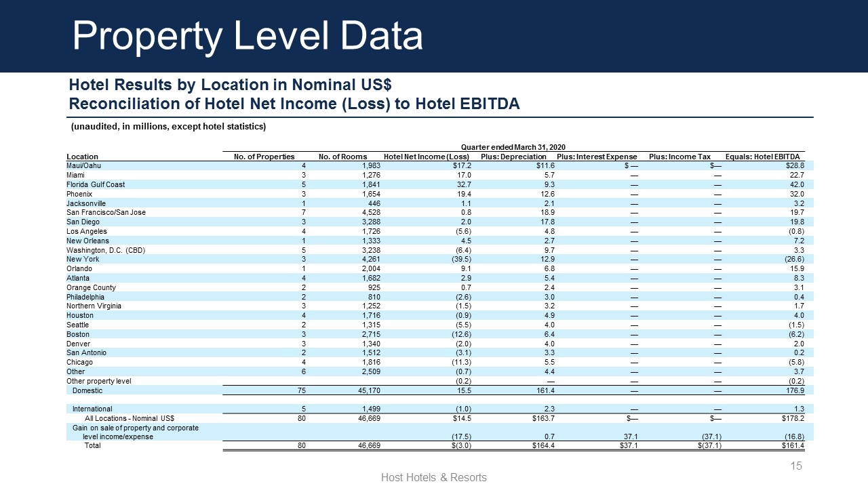Select the 'Chicago' row label
Image resolution: width=868 pixels, height=488 pixels.
(79, 362)
